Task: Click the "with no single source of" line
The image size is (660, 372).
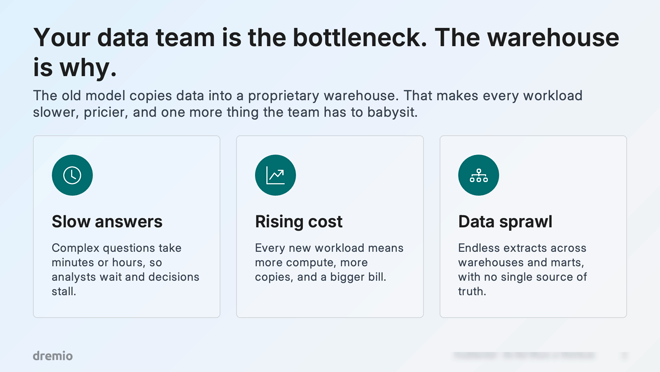Action: tap(522, 277)
